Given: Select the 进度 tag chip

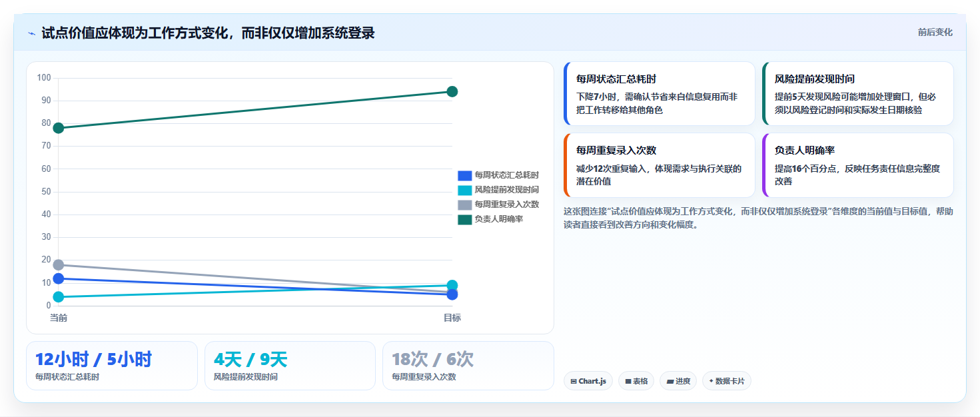Looking at the screenshot, I should click(x=678, y=381).
